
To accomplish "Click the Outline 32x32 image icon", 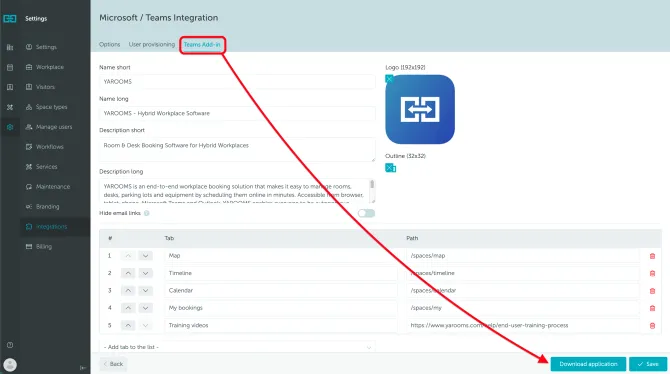I will point(391,168).
